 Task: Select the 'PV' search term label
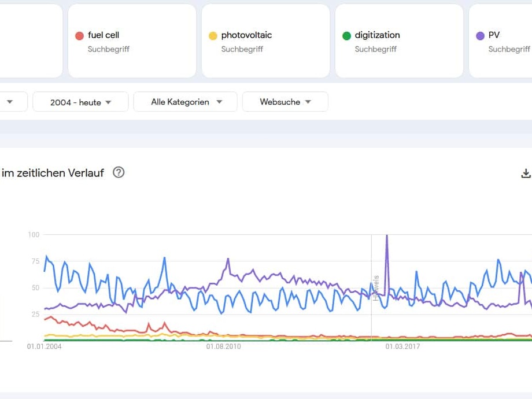point(494,35)
